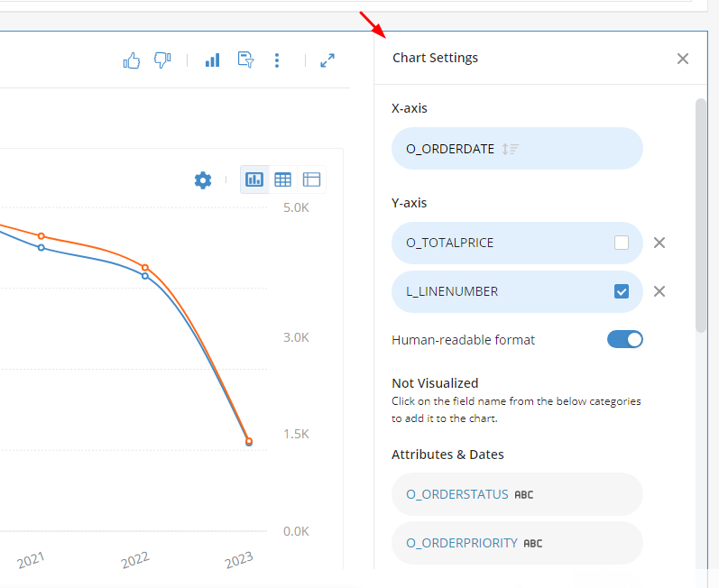Viewport: 719px width, 588px height.
Task: Click the '3.0K' axis label
Action: click(x=296, y=337)
